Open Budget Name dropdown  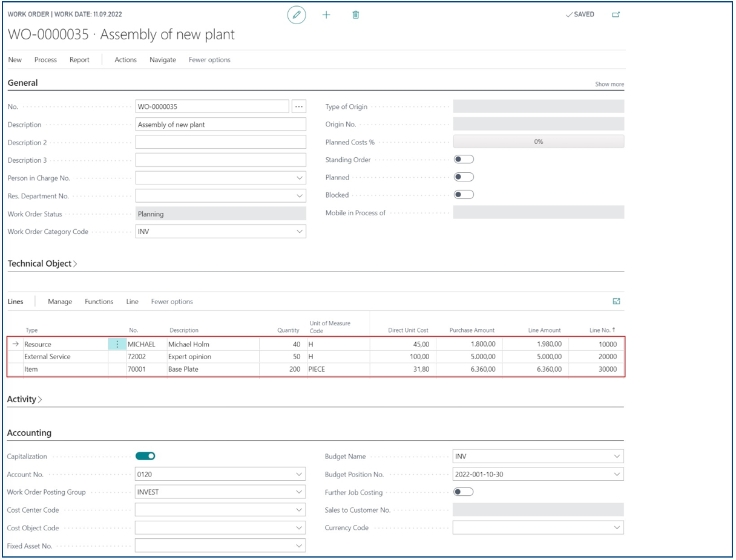[x=617, y=456]
